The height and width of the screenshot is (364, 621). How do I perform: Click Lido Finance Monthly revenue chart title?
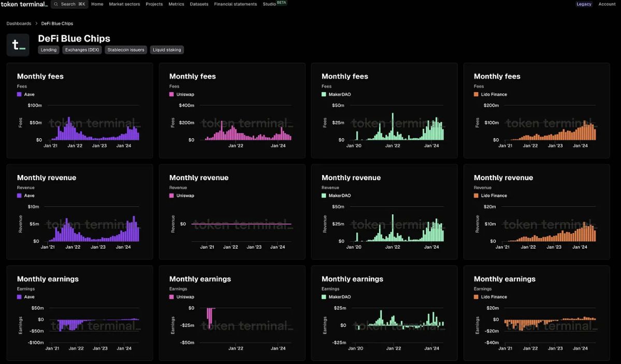(503, 178)
